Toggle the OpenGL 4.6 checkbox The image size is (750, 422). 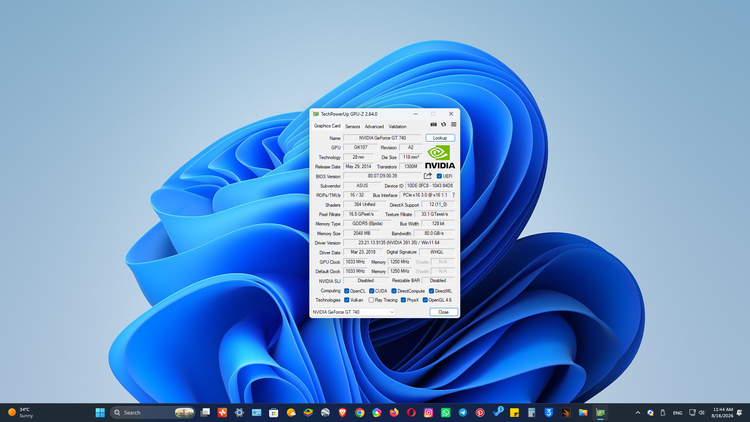(x=425, y=300)
